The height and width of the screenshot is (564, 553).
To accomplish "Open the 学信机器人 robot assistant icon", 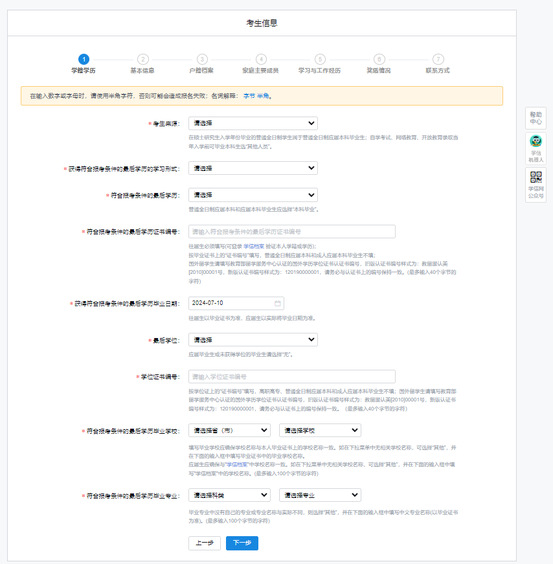I will pos(536,149).
